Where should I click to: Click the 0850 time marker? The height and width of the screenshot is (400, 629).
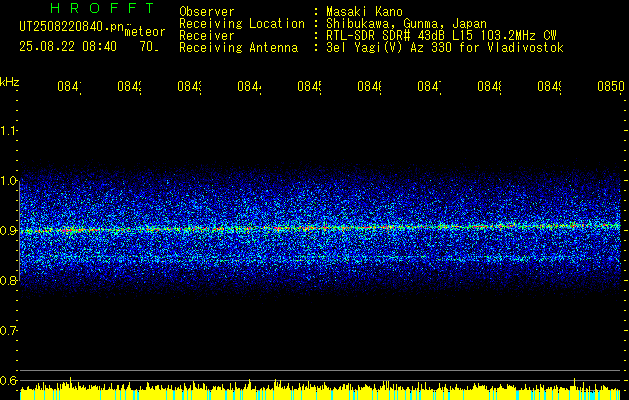click(x=611, y=86)
